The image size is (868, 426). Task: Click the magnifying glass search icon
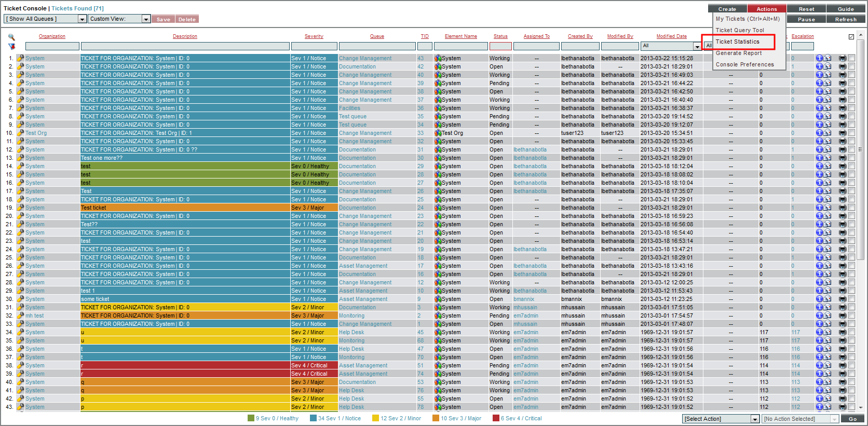pos(11,37)
